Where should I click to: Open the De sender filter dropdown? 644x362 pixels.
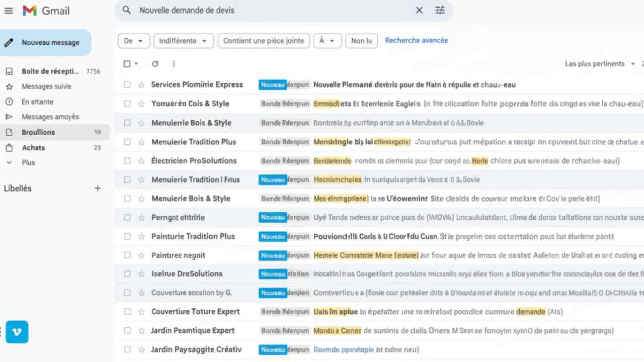[134, 41]
